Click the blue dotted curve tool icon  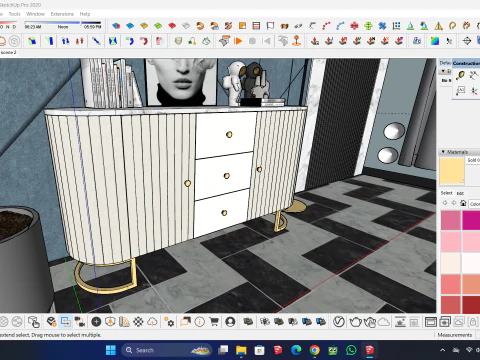(x=340, y=26)
